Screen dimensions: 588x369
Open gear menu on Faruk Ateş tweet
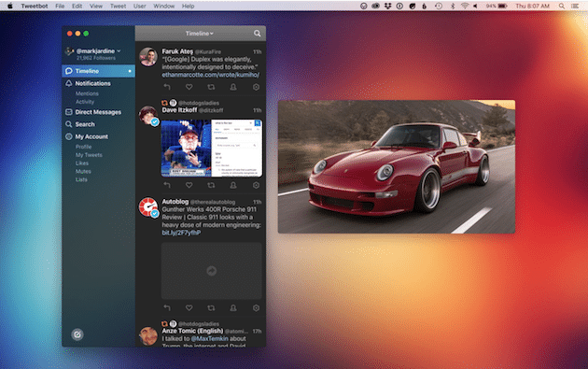(256, 87)
